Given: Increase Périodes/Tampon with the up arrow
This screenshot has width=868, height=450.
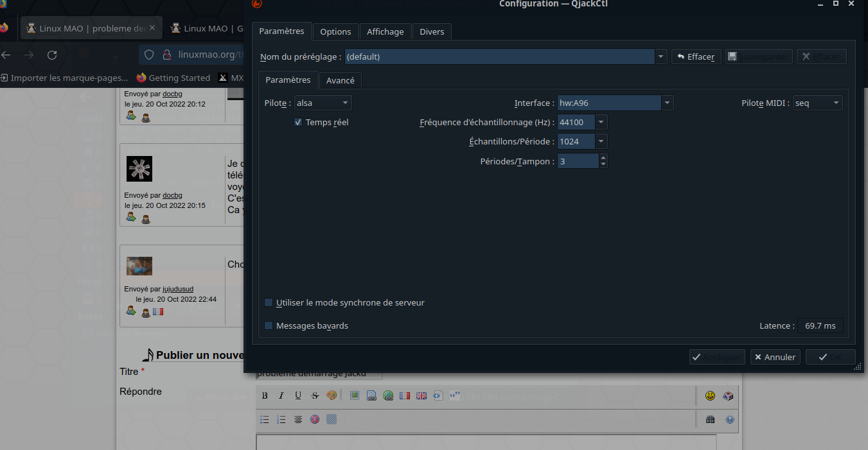Looking at the screenshot, I should [603, 157].
